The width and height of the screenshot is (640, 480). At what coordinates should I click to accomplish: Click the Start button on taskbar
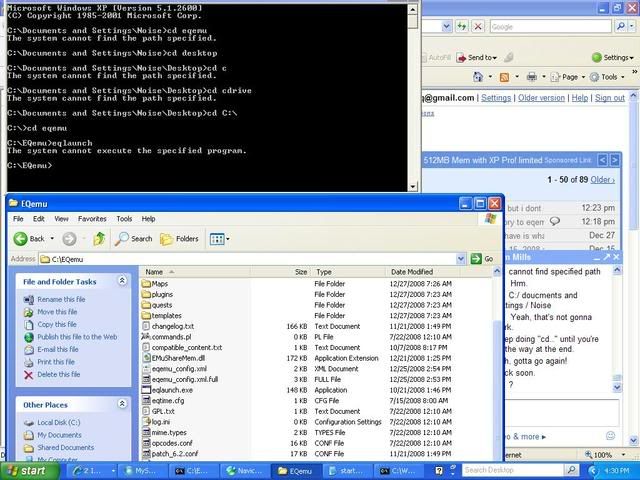29,471
